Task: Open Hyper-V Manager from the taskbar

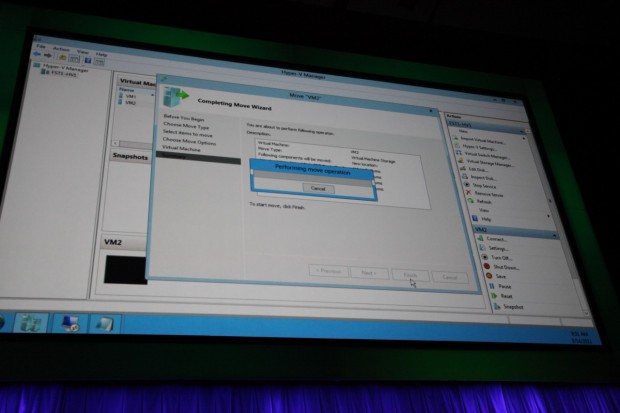Action: (31, 323)
